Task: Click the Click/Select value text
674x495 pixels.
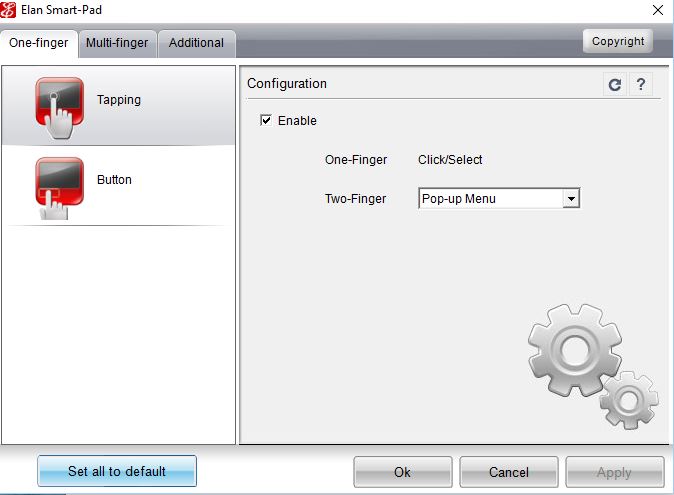Action: point(450,160)
